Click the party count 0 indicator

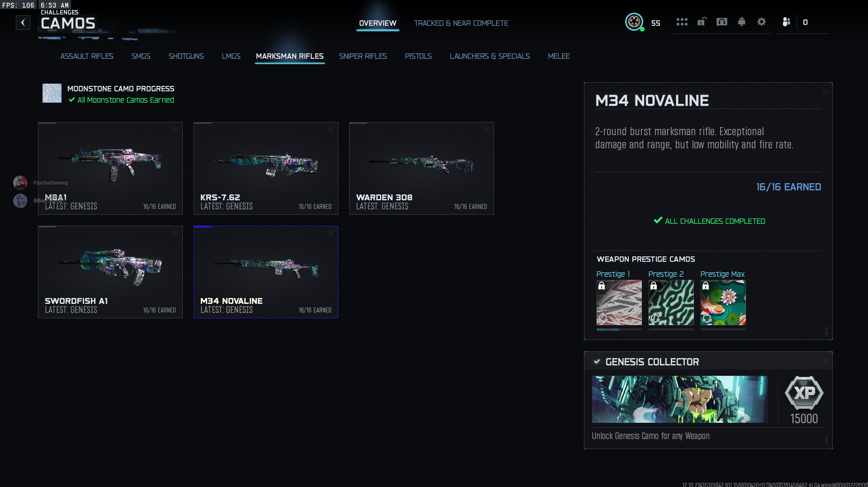tap(805, 22)
